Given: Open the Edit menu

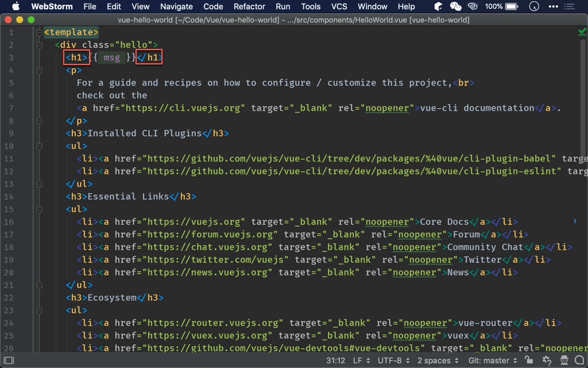Looking at the screenshot, I should 114,6.
